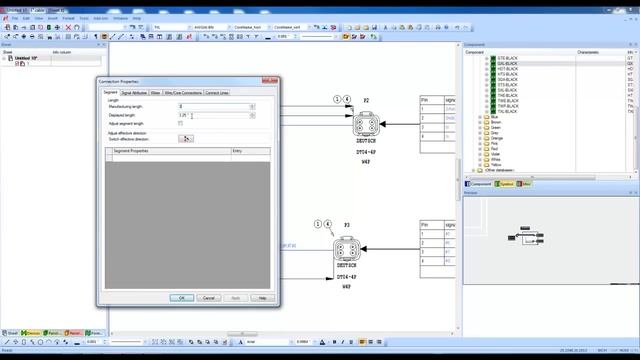Open the Devices tab at bottom left

tap(31, 333)
